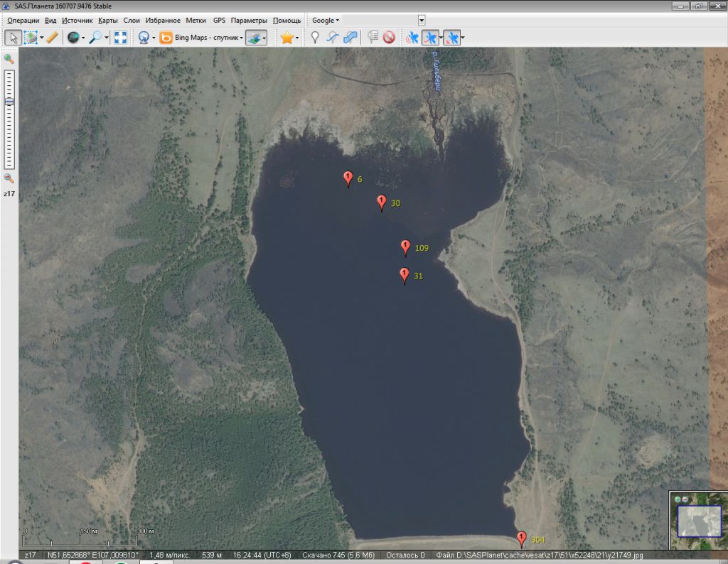Toggle the GPS connect receiver button
This screenshot has width=728, height=564.
click(412, 38)
